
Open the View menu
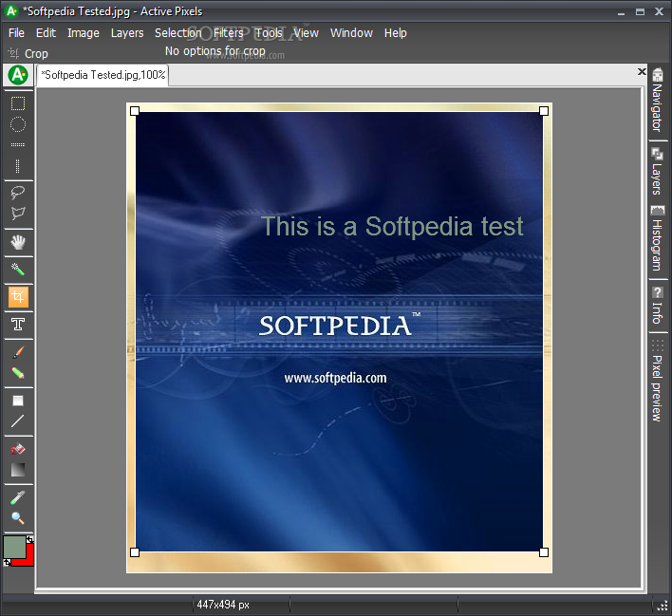click(306, 33)
